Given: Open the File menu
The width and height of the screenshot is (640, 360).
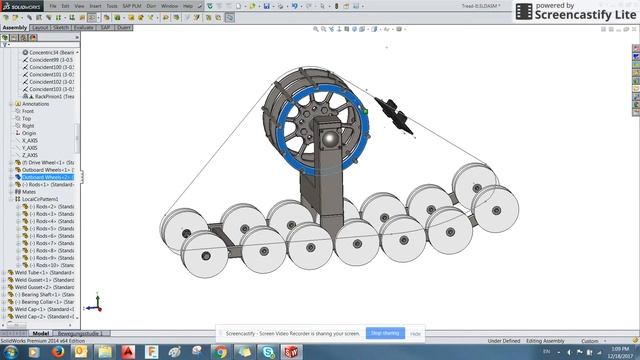Looking at the screenshot, I should click(53, 6).
